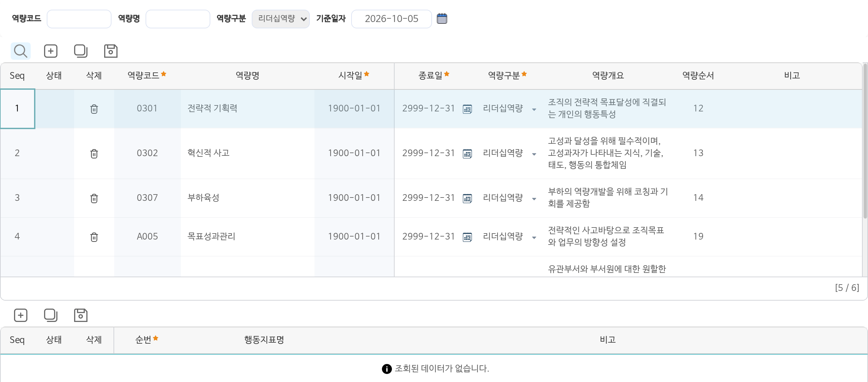Focus the 역량명 search input

(x=178, y=19)
